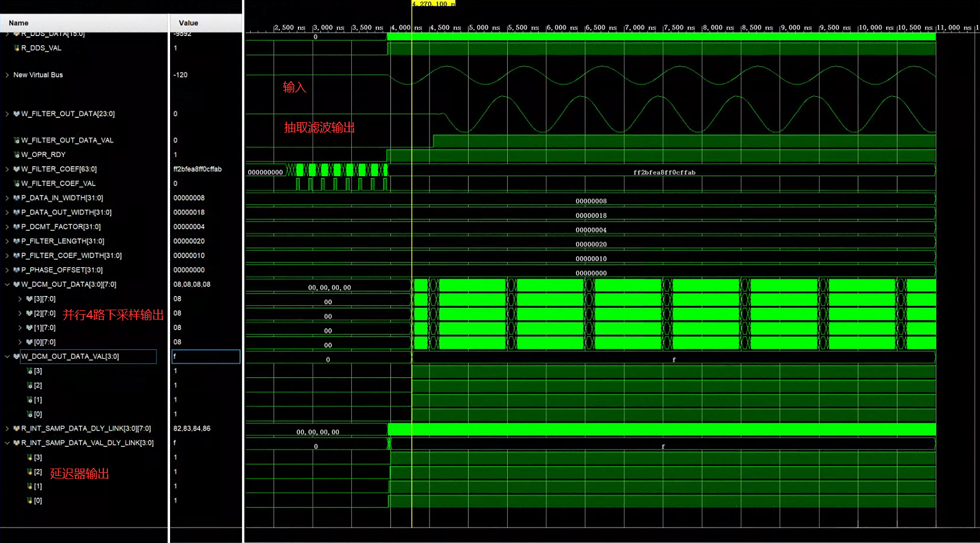Click the Value column header
Image resolution: width=980 pixels, height=543 pixels.
tap(188, 23)
